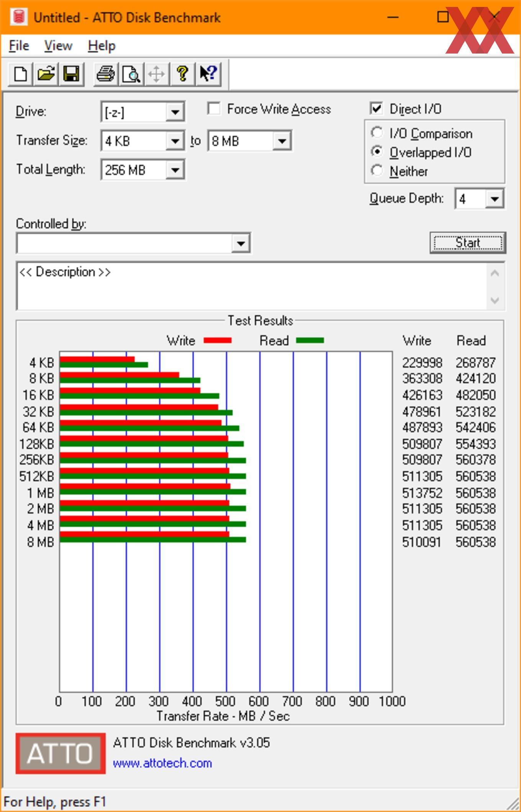Click the 16 KB read value 482050
This screenshot has height=812, width=521.
point(476,395)
